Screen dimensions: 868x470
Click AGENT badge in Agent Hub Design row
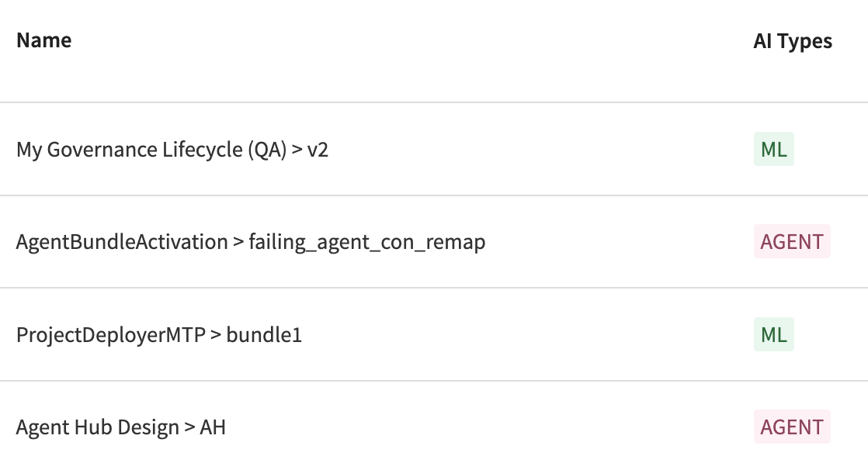792,427
